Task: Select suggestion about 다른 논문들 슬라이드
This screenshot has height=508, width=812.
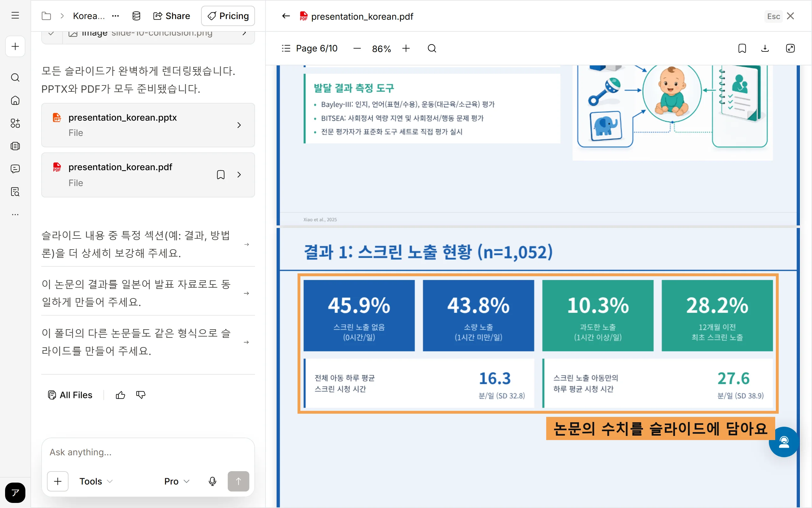Action: 148,342
